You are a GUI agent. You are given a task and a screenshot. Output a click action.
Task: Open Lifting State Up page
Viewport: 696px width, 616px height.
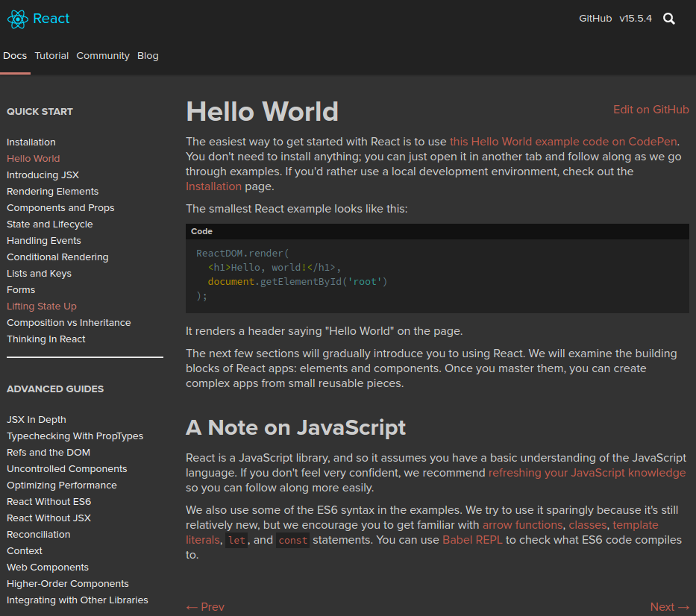coord(42,307)
